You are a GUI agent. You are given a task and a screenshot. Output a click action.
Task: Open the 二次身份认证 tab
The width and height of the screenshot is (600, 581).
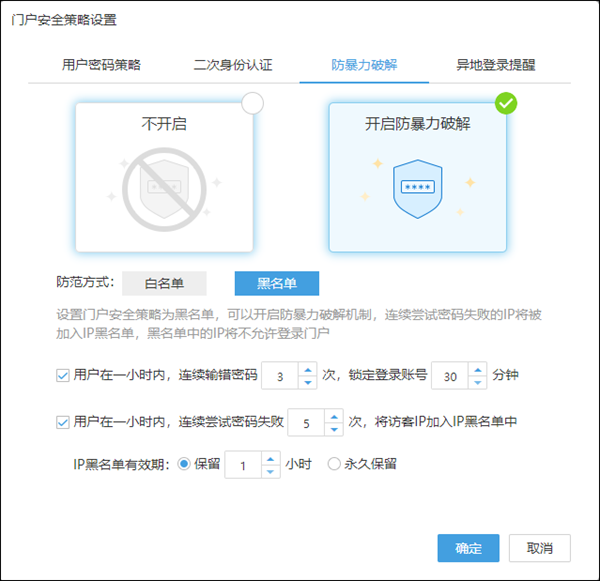[233, 65]
